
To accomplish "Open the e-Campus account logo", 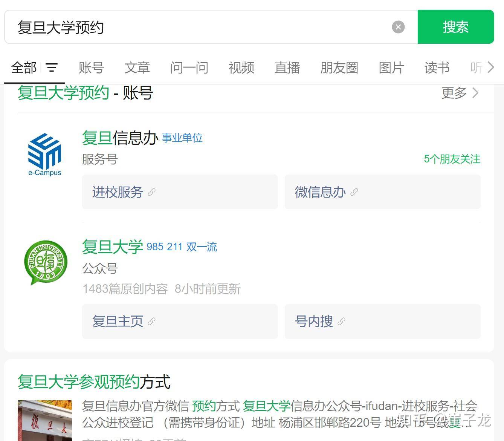I will coord(45,155).
